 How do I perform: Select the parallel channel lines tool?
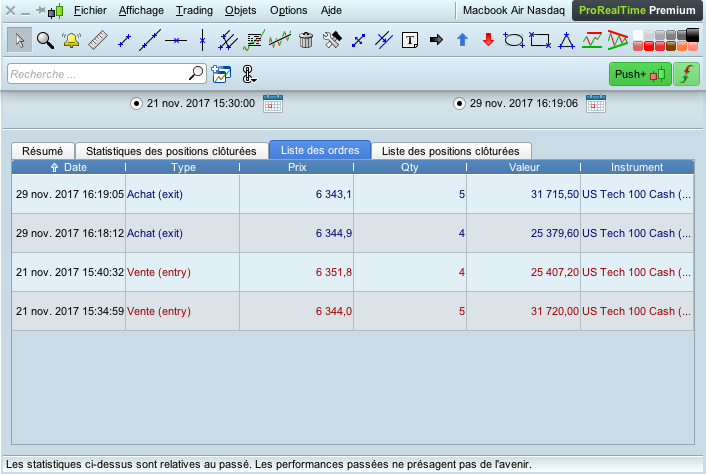(x=228, y=40)
